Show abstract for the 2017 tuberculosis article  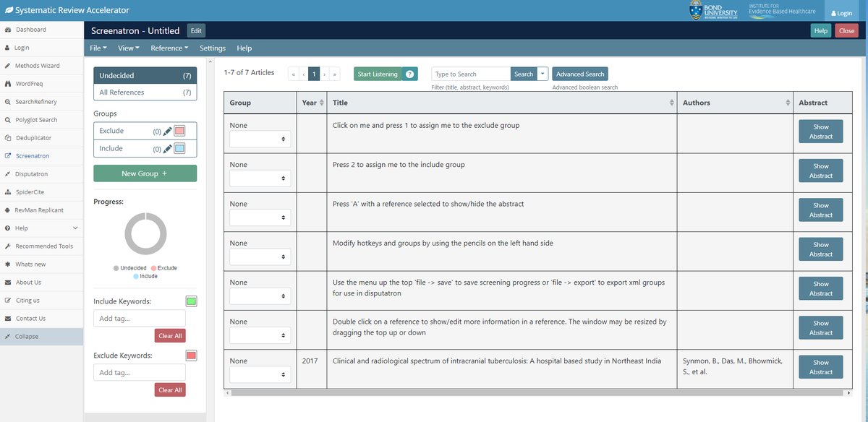[821, 367]
